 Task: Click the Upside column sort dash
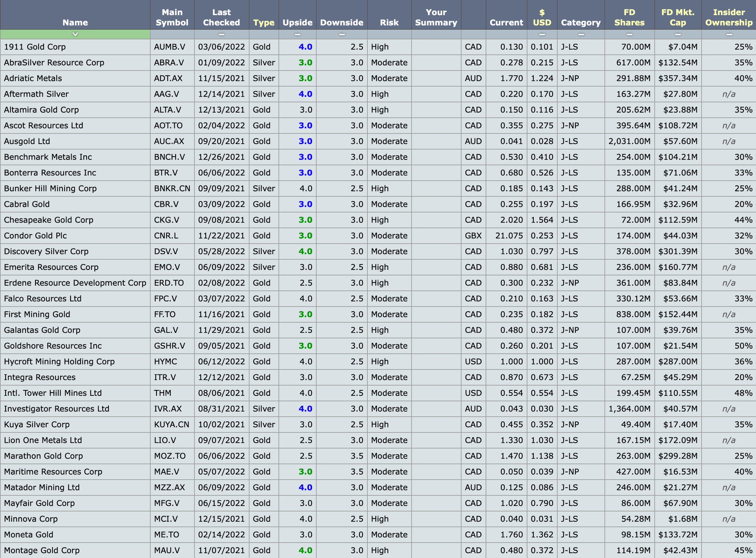[x=298, y=34]
